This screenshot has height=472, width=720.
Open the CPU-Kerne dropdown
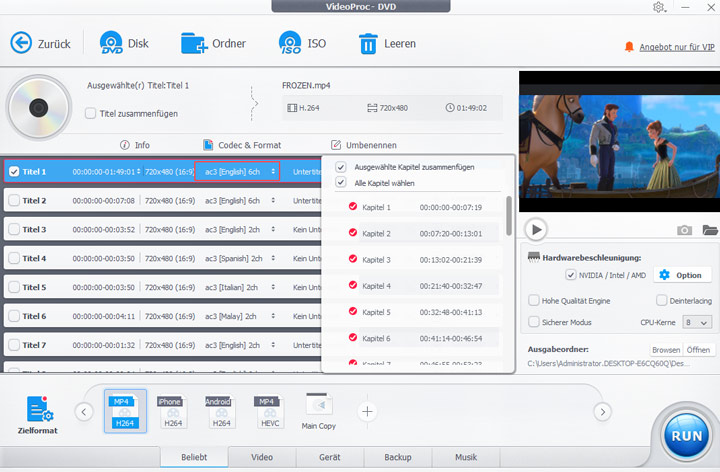697,322
